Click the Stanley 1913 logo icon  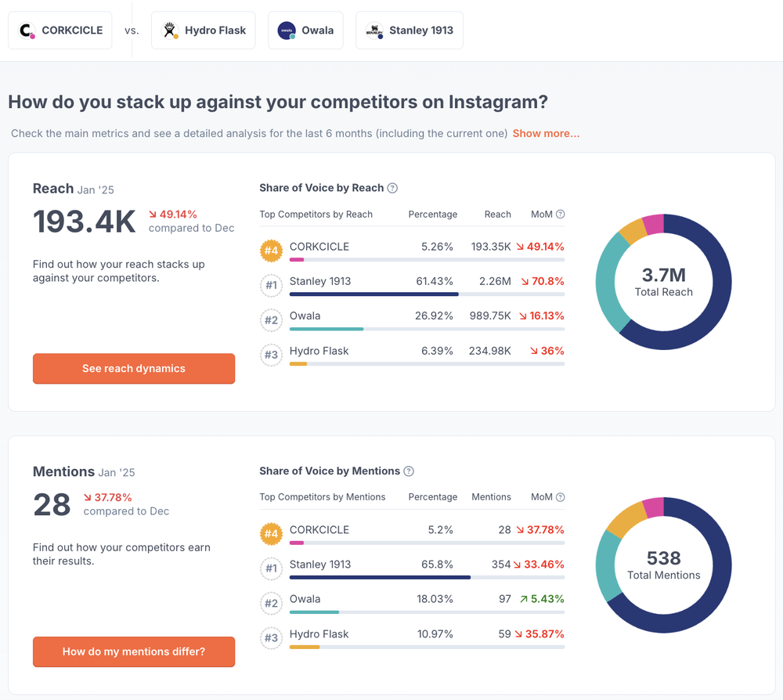click(x=374, y=31)
